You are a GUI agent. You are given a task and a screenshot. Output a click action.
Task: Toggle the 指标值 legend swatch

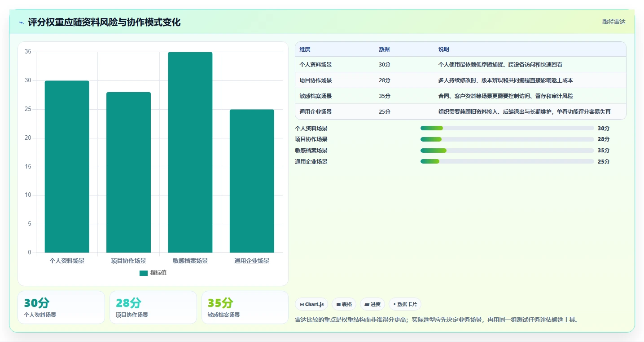click(144, 273)
